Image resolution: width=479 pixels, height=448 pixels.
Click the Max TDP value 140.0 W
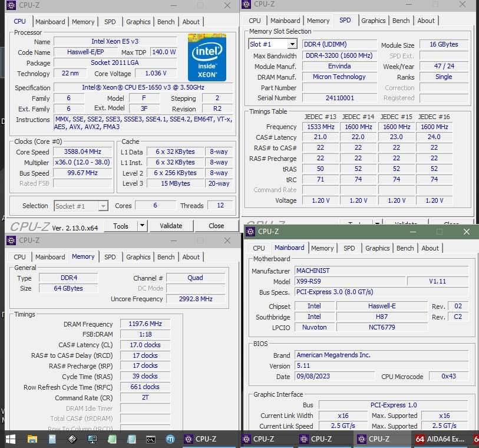(164, 52)
